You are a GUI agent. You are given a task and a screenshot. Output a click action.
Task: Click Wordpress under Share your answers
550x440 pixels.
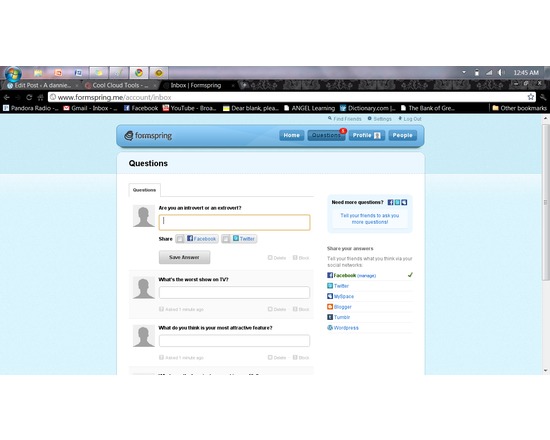click(346, 328)
